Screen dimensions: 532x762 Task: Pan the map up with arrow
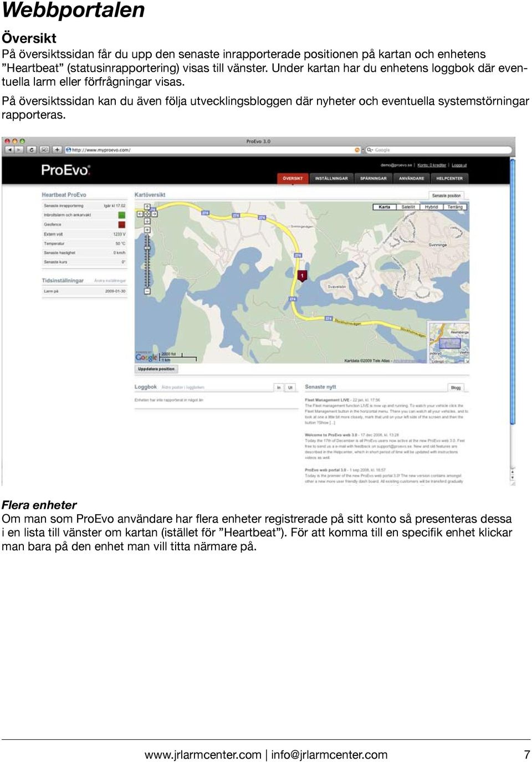click(147, 207)
